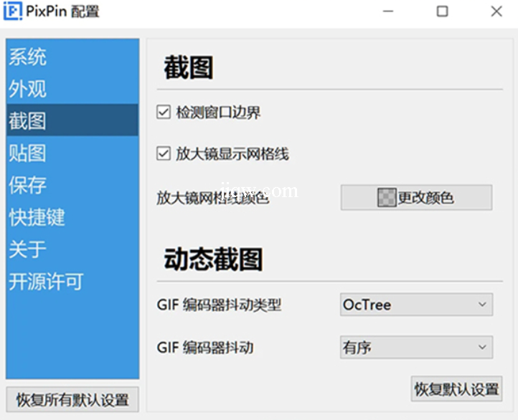The image size is (518, 420).
Task: Open the 有序 GIF dithering dropdown
Action: 416,347
